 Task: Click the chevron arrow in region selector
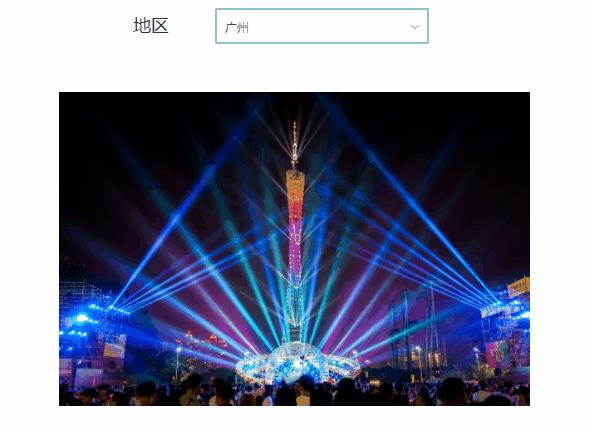click(x=415, y=27)
